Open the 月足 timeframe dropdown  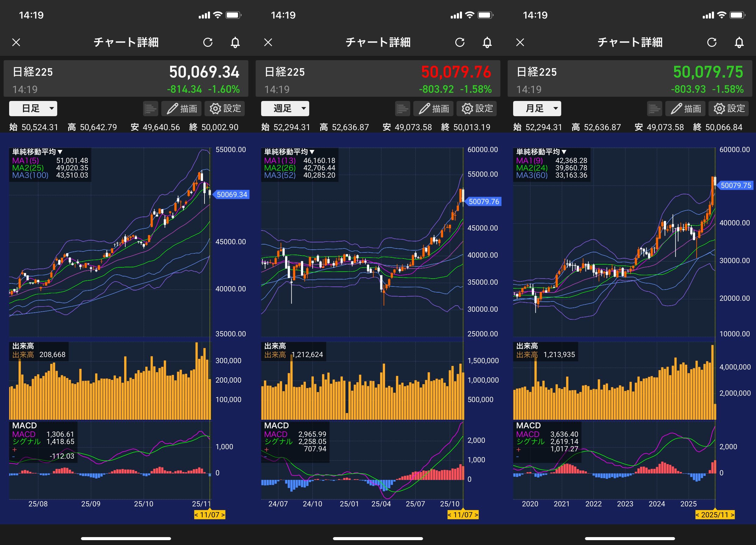(x=537, y=109)
